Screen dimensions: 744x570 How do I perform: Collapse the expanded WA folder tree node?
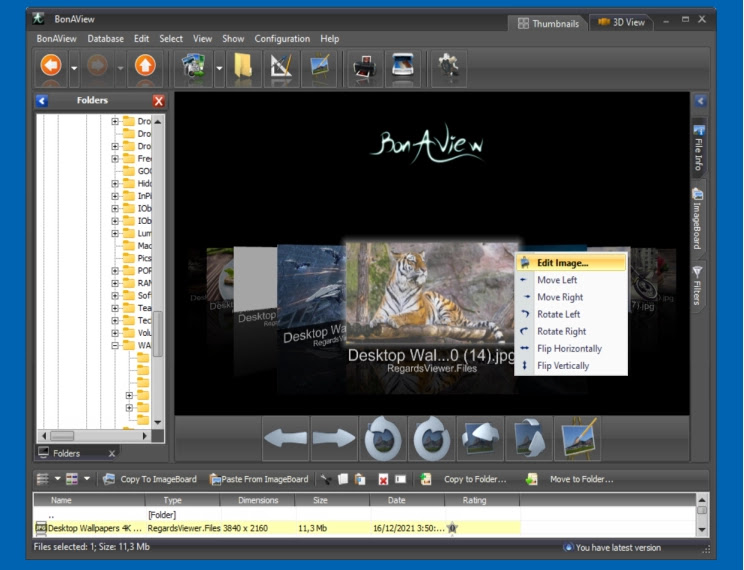pyautogui.click(x=115, y=345)
